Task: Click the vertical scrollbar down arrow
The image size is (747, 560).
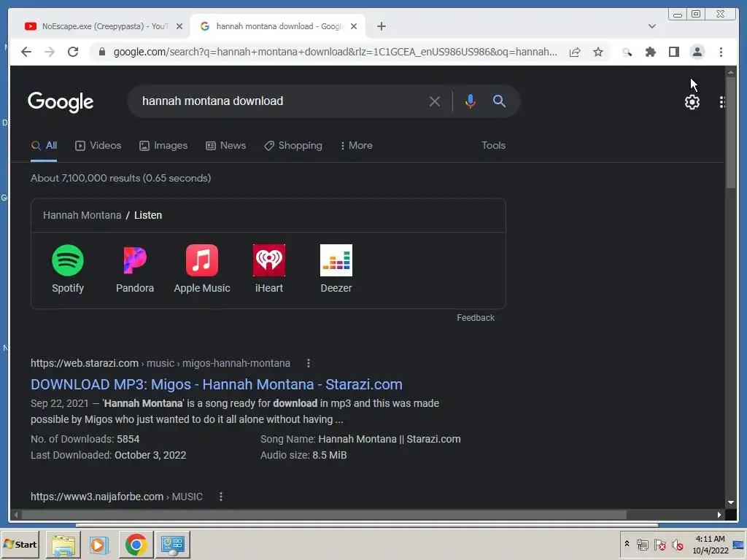Action: pyautogui.click(x=731, y=502)
